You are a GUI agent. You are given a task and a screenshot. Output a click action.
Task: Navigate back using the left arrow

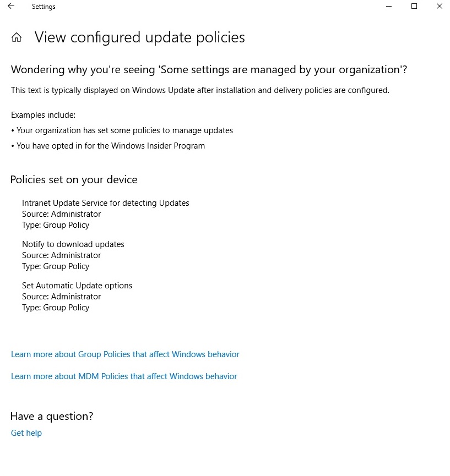10,6
